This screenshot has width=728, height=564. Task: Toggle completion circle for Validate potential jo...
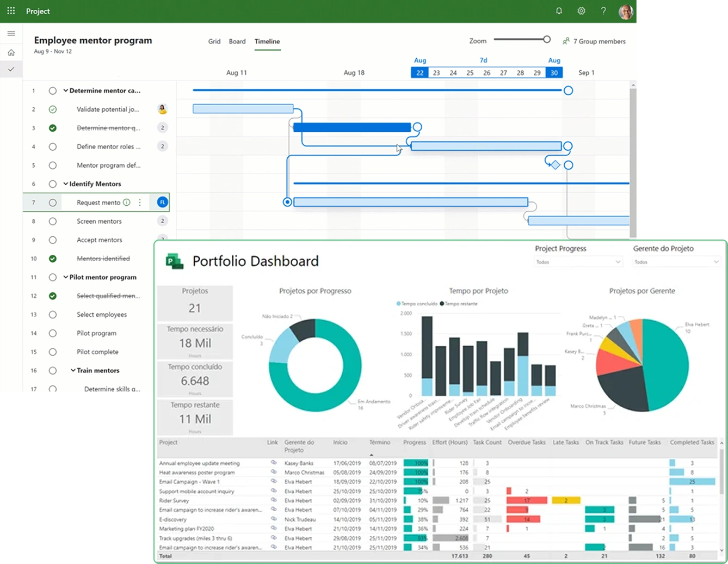pyautogui.click(x=52, y=109)
